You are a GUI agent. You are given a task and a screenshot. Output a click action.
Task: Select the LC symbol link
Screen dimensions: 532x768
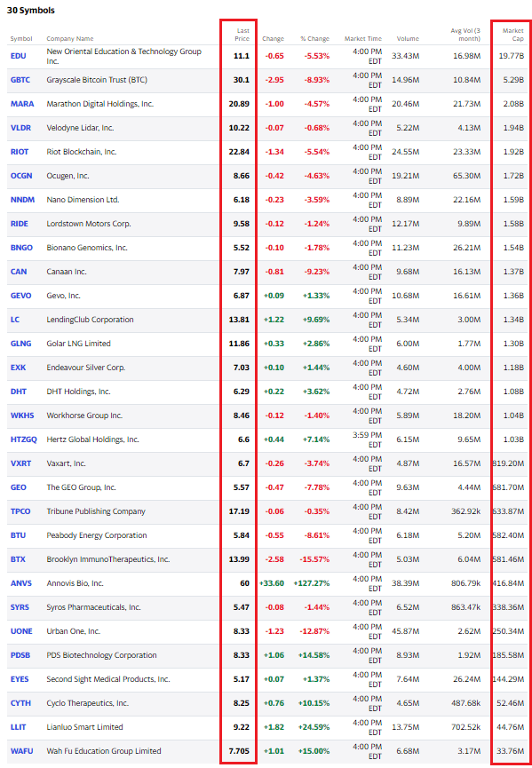coord(15,320)
